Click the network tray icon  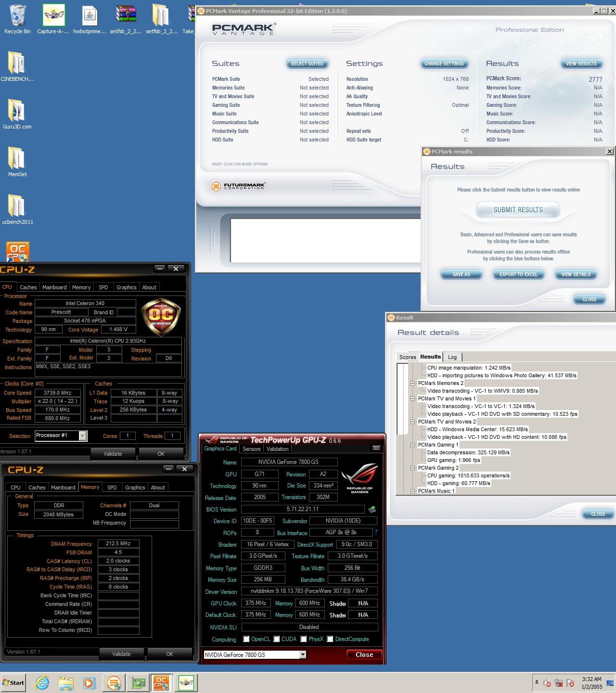(x=559, y=683)
